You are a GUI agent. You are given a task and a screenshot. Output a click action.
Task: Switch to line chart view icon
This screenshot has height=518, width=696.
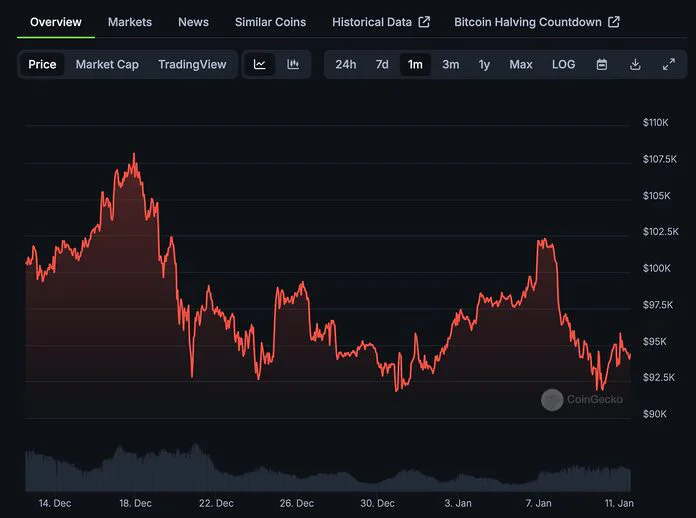pyautogui.click(x=260, y=64)
